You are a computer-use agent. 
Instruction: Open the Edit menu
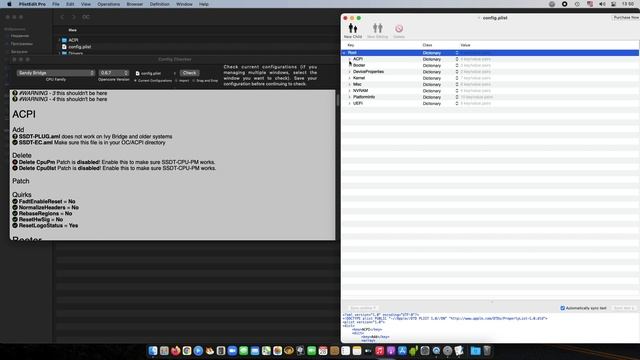coord(70,4)
